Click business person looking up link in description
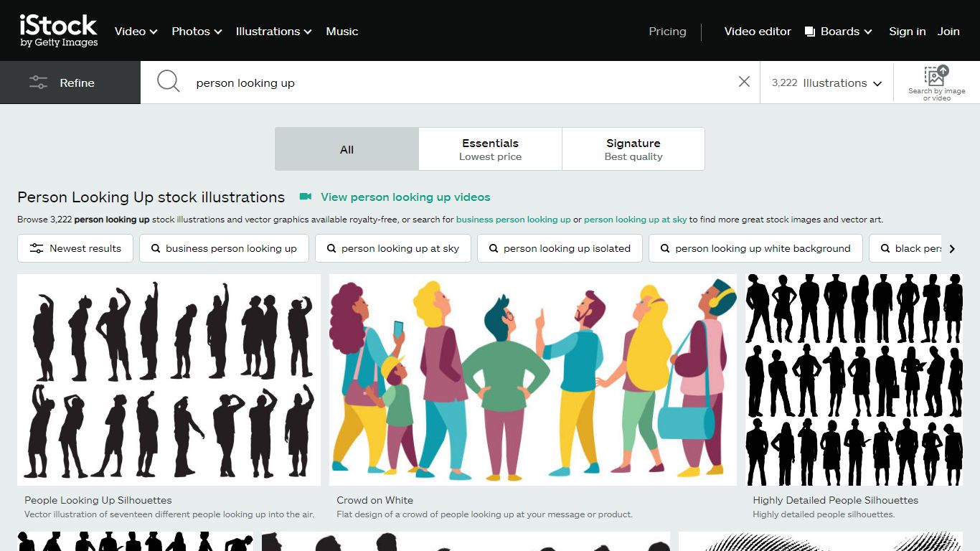This screenshot has height=551, width=980. coord(513,220)
